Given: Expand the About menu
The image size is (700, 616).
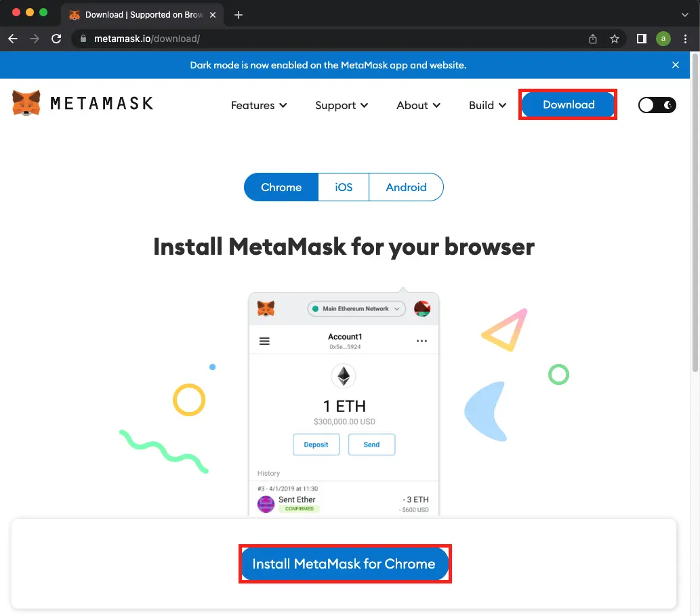Looking at the screenshot, I should pyautogui.click(x=418, y=105).
